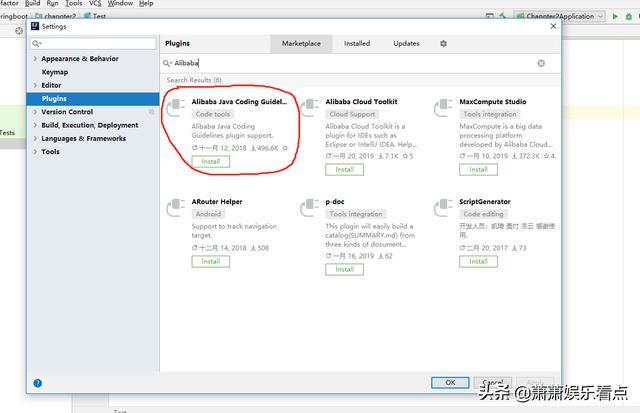Click the Cloud Support tag

[352, 114]
